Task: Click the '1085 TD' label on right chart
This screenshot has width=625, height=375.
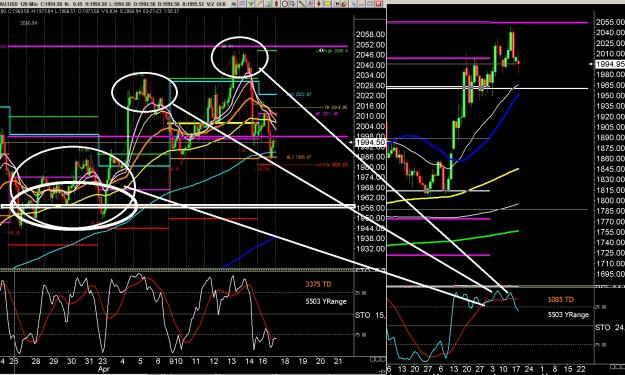Action: click(561, 299)
